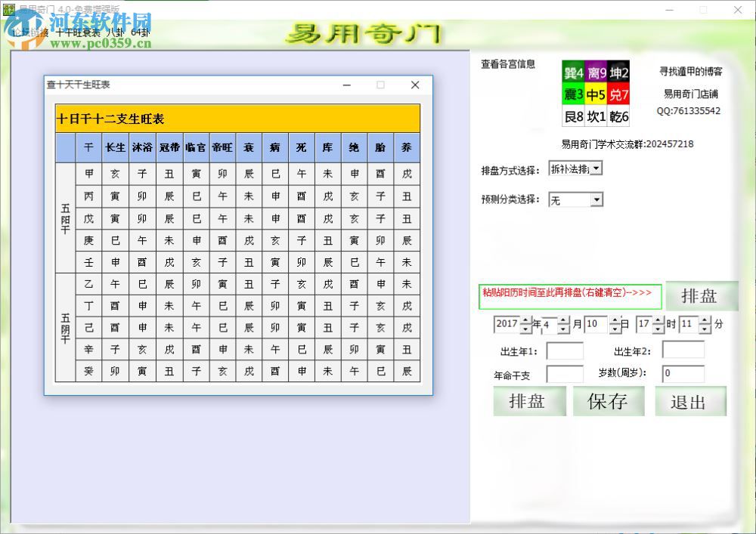Select the 坎1 palace cell
The width and height of the screenshot is (756, 534).
[x=596, y=116]
